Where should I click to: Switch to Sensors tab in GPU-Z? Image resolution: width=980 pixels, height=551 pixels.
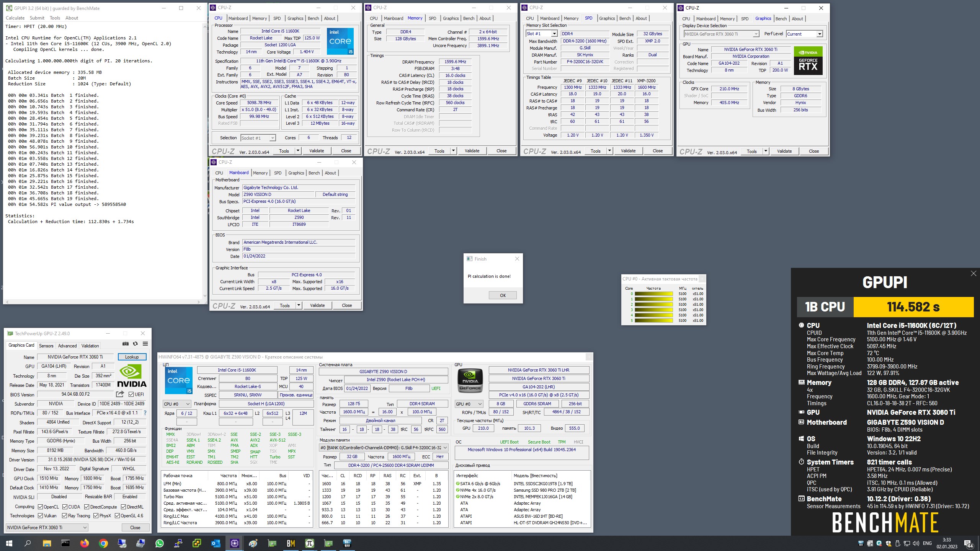coord(46,346)
